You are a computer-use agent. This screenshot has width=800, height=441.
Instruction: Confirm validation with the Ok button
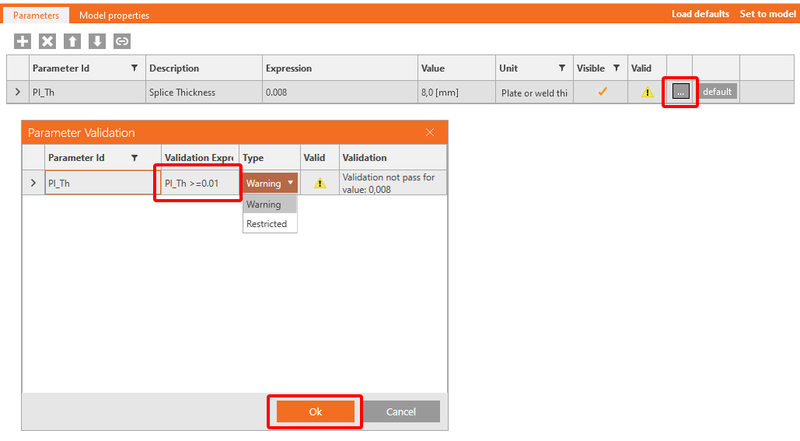pos(315,412)
